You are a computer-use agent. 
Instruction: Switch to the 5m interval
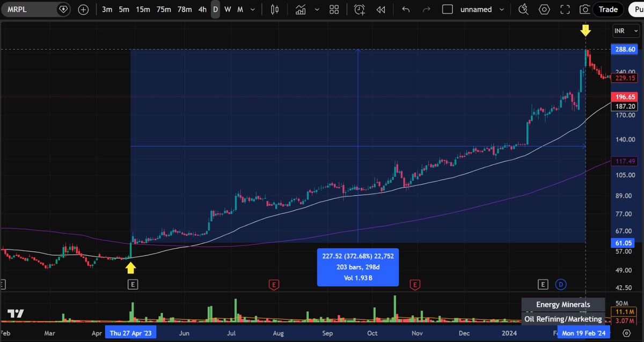pyautogui.click(x=124, y=10)
